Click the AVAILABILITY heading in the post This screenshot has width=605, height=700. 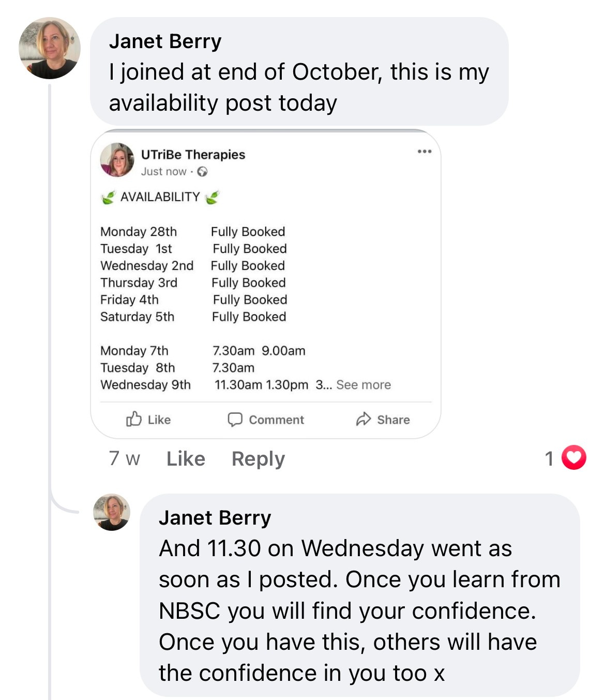(160, 197)
